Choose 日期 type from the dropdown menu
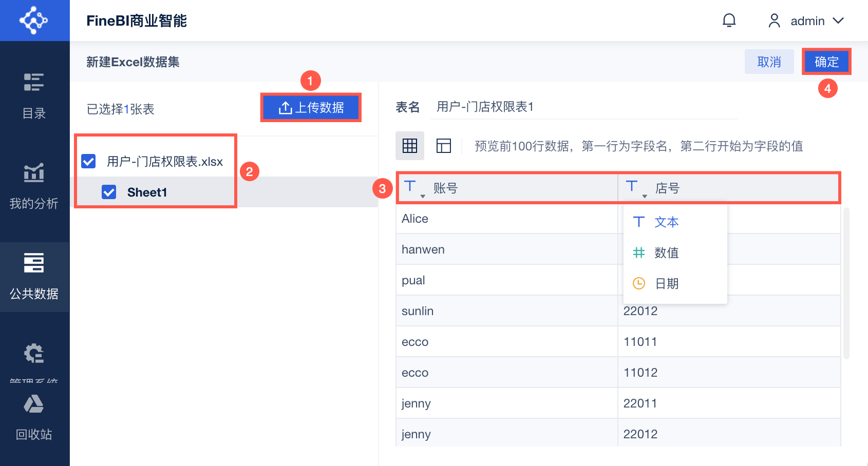Screen dimensions: 868x466 click(x=666, y=283)
